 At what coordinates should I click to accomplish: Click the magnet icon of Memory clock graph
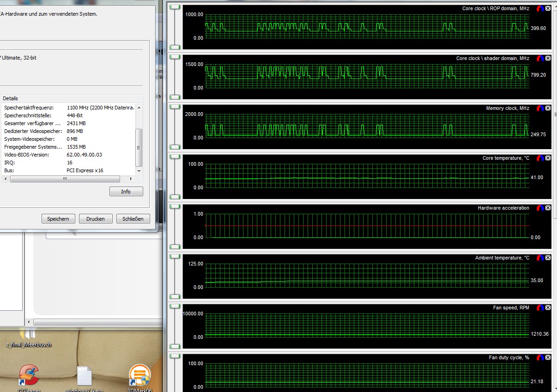click(x=539, y=108)
